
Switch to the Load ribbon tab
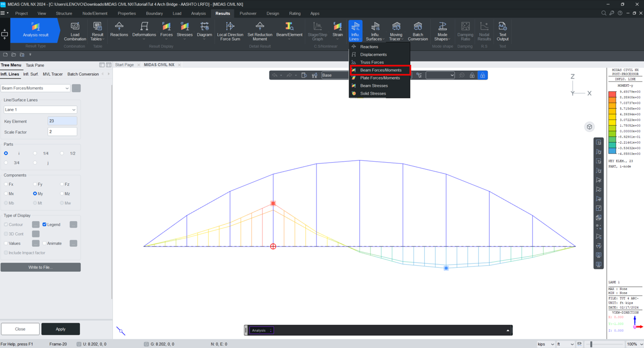(x=177, y=13)
